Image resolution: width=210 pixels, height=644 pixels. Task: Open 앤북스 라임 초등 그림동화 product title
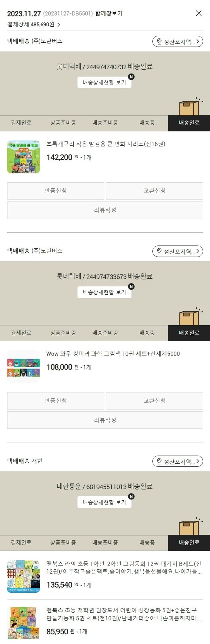tap(124, 567)
